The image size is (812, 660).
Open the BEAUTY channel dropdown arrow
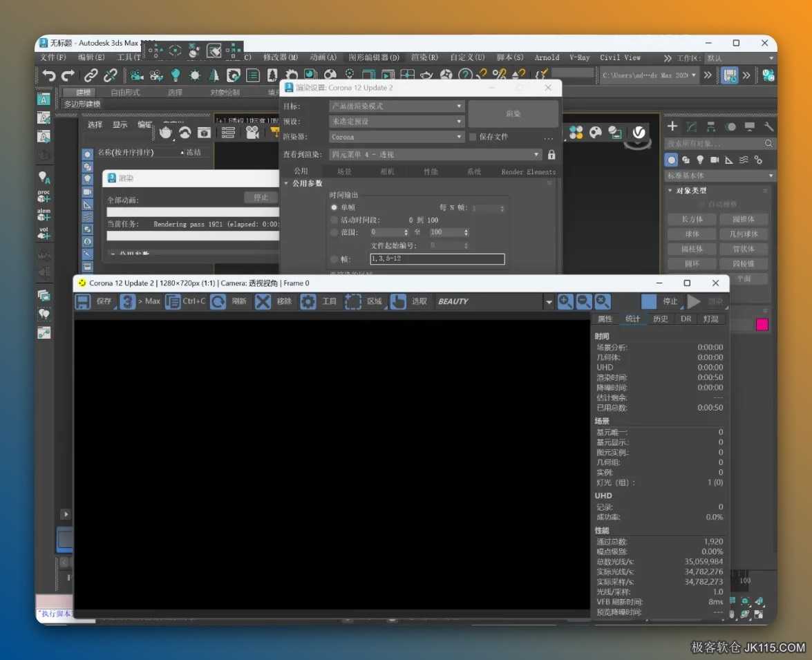[549, 301]
